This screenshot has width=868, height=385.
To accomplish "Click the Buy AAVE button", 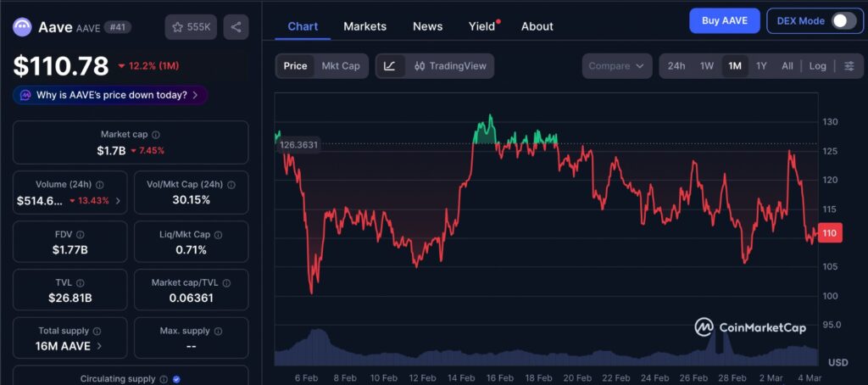I will [725, 21].
